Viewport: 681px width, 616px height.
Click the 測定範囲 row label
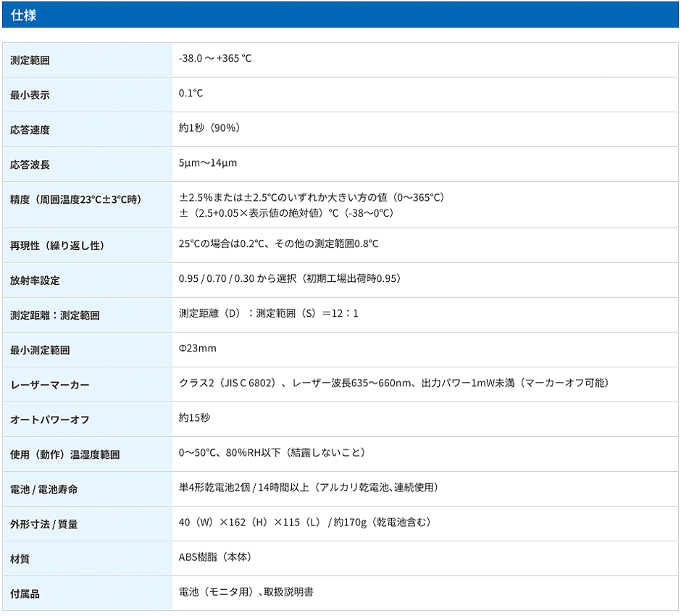coord(30,61)
